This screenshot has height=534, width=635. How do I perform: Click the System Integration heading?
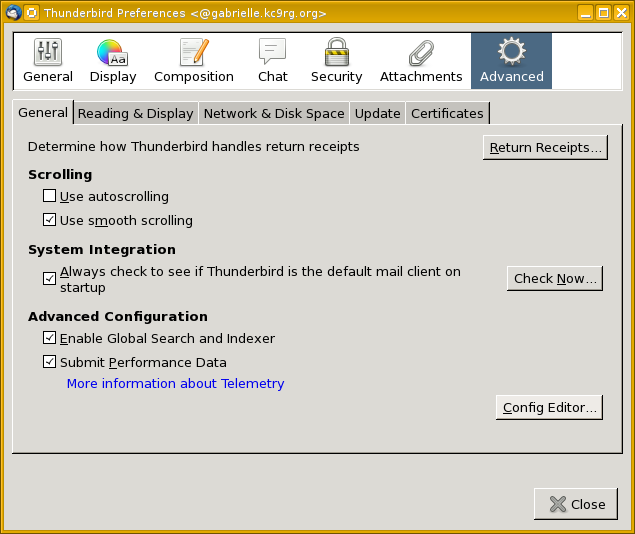click(x=102, y=249)
